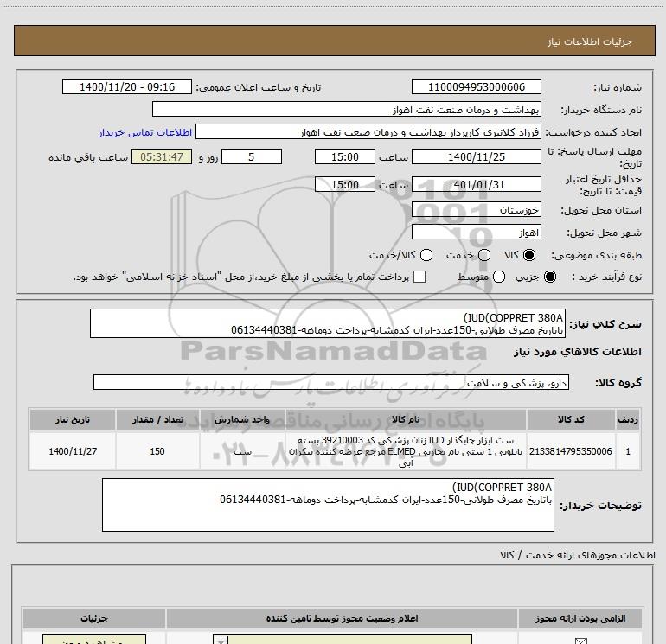Click the نام کالا column header

pyautogui.click(x=406, y=419)
